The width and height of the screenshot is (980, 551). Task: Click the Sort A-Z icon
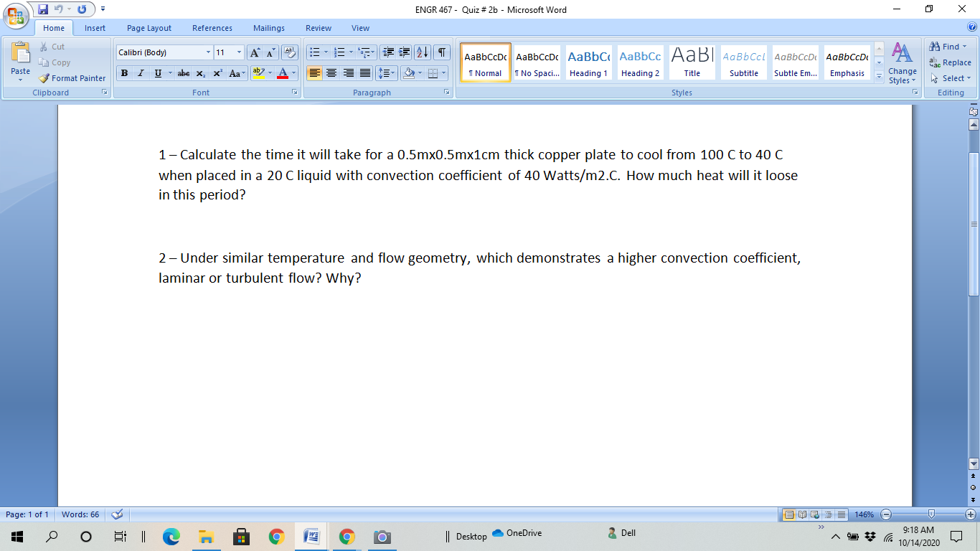[423, 52]
